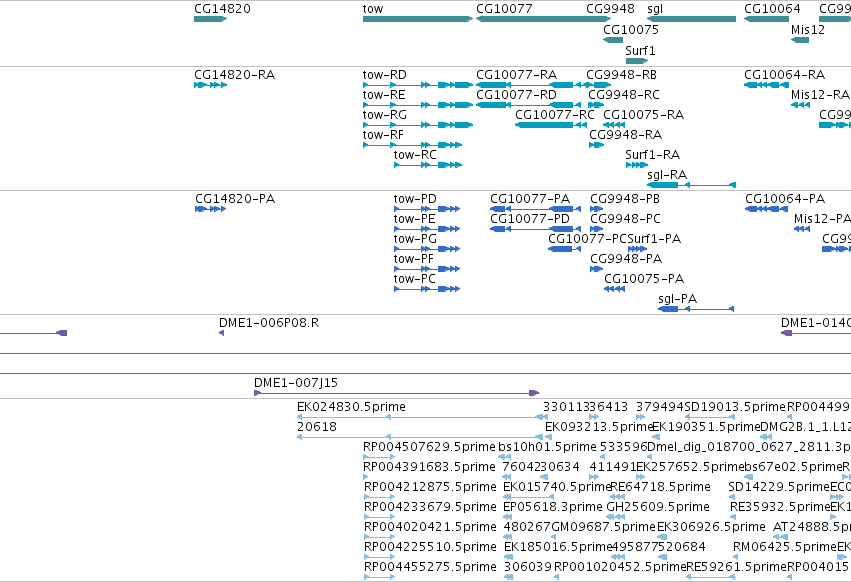
Task: Click the CG10077-RA transcript
Action: (x=528, y=85)
